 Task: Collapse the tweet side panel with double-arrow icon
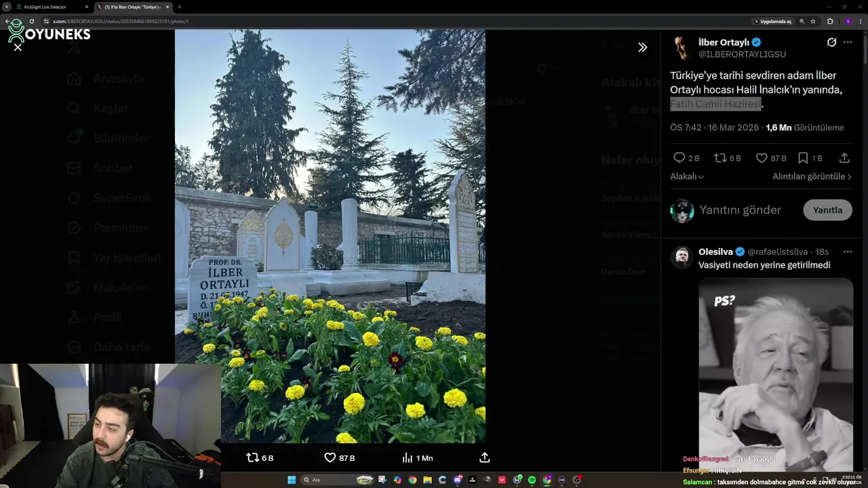642,47
